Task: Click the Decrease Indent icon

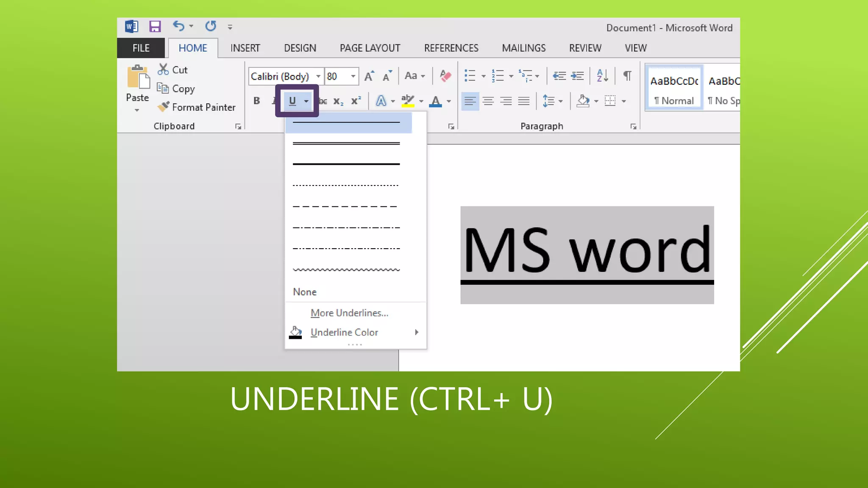Action: click(559, 76)
